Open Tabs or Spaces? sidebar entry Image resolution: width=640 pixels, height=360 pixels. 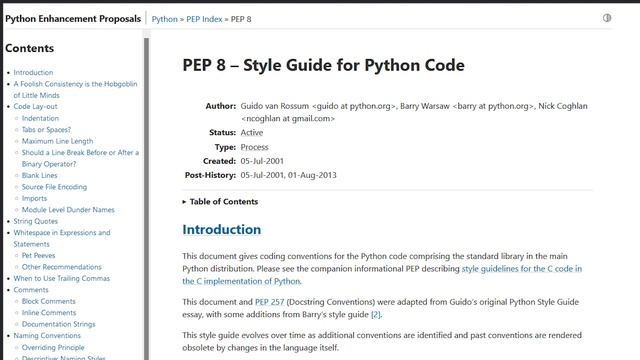pos(46,129)
